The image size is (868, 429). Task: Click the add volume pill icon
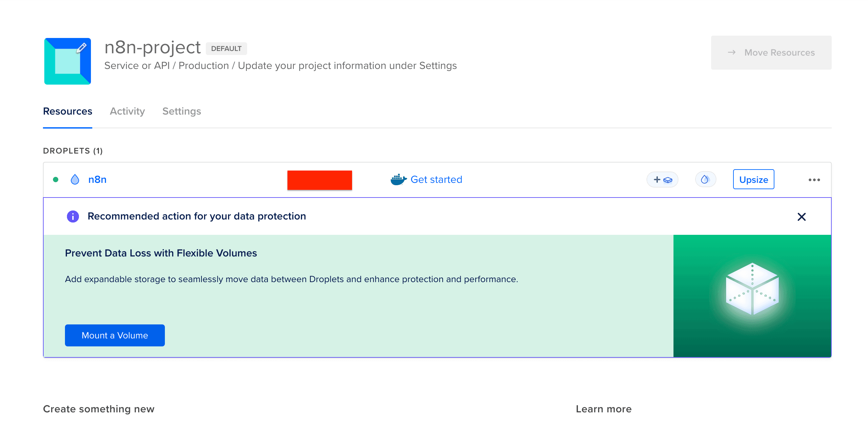tap(662, 180)
